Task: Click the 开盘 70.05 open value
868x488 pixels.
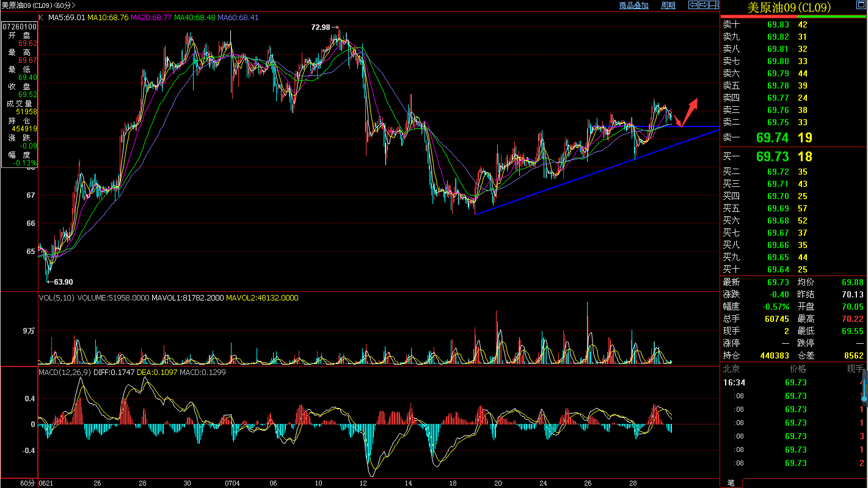Action: (x=853, y=307)
